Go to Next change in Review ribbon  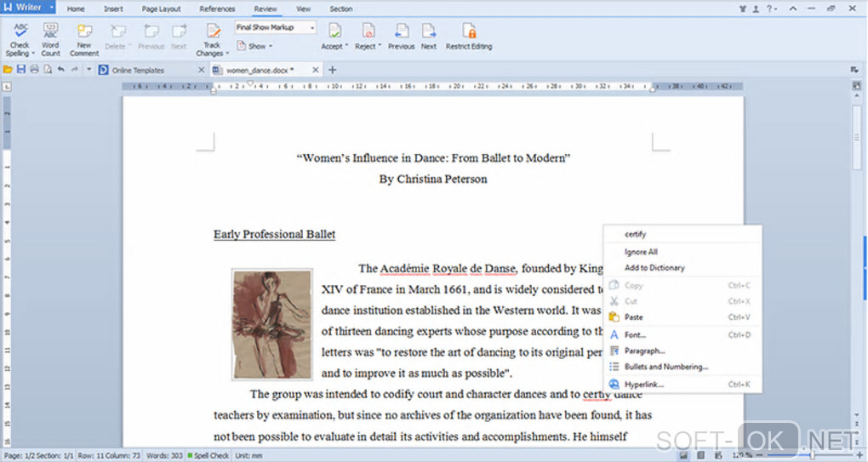[429, 37]
